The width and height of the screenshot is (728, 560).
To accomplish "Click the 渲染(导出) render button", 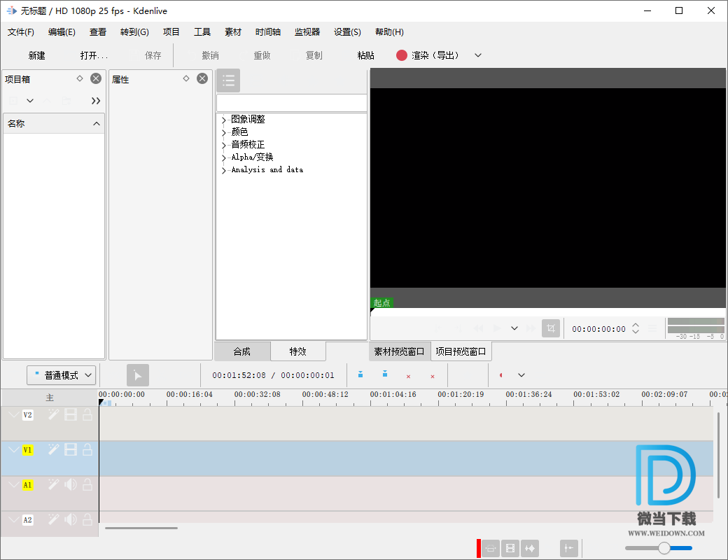I will (428, 56).
